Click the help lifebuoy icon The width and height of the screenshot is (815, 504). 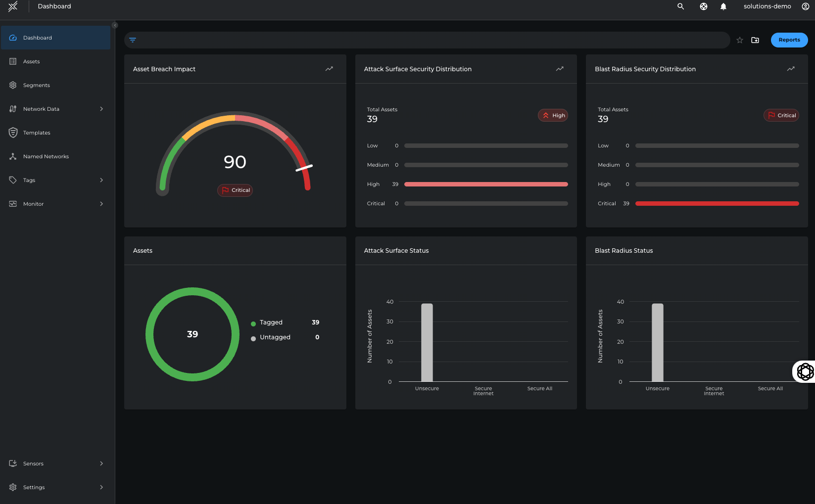tap(703, 6)
